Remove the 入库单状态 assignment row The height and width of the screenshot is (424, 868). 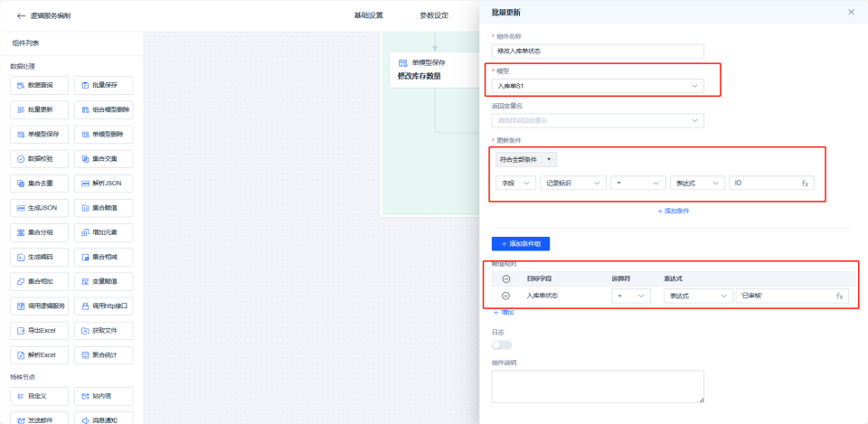coord(505,297)
